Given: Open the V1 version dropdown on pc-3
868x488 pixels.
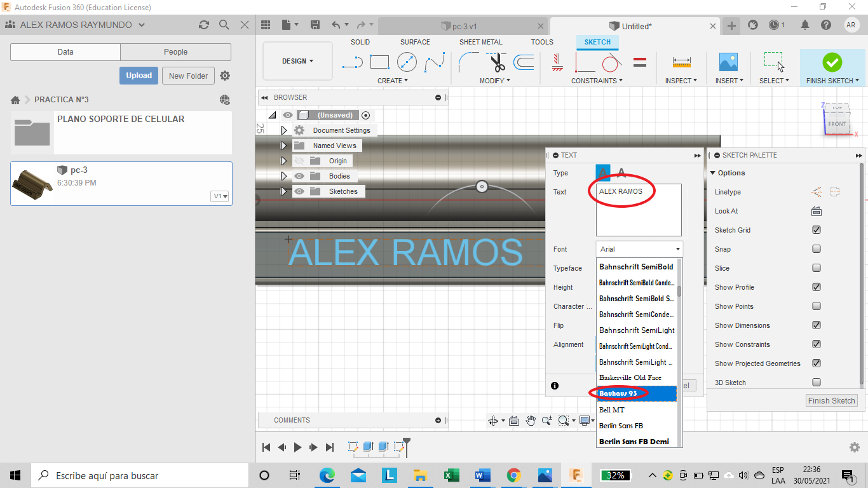Looking at the screenshot, I should pyautogui.click(x=220, y=196).
